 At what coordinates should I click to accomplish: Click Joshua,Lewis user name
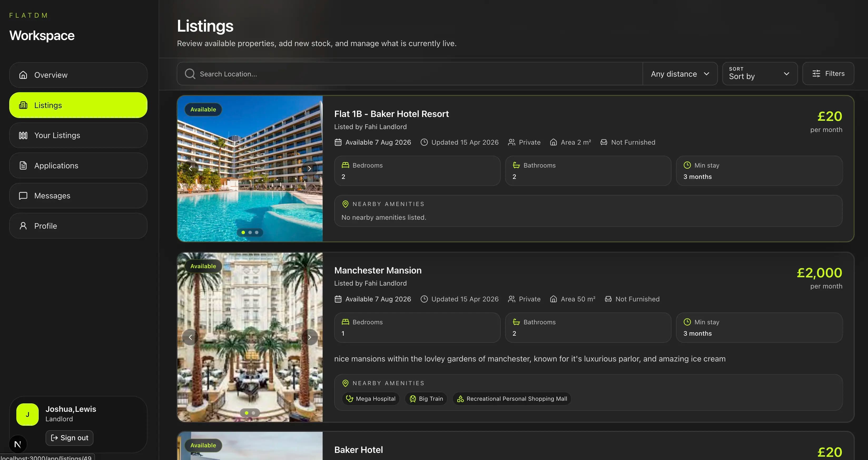pos(71,409)
